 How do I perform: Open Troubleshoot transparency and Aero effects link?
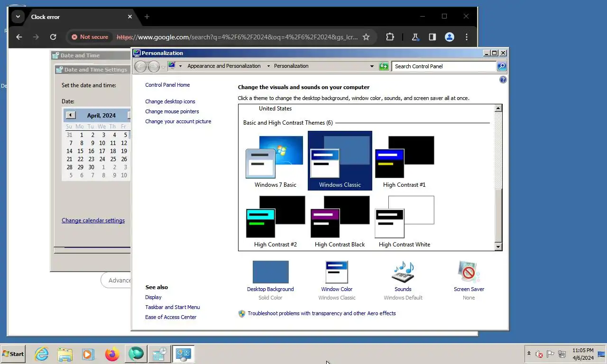tap(322, 313)
